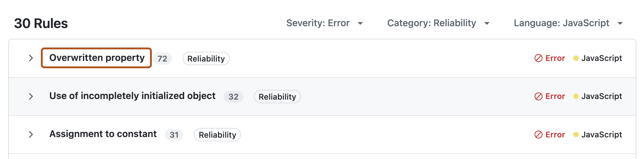644x159 pixels.
Task: Open the Severity: Error filter dropdown
Action: point(324,23)
